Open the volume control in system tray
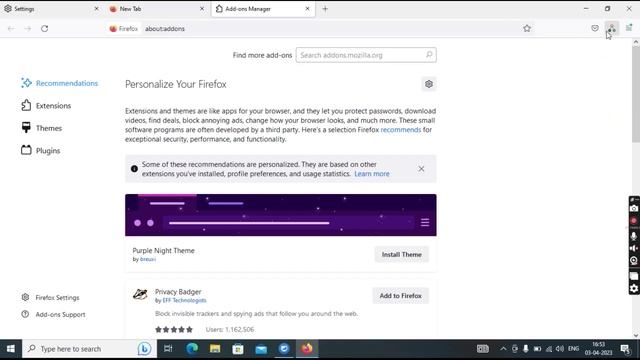 (x=560, y=349)
